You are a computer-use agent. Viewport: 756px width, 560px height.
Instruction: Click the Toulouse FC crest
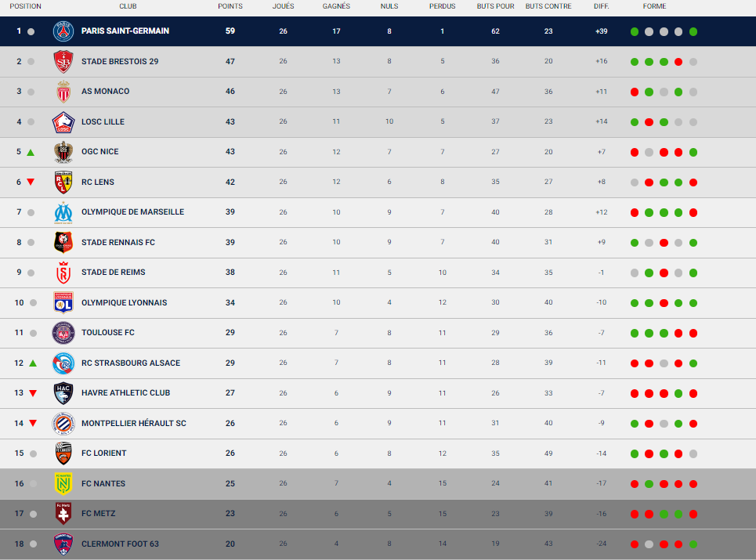pos(63,333)
